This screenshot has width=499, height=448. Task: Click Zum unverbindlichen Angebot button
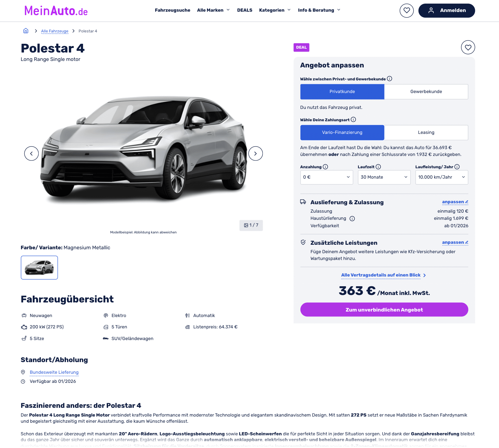point(384,310)
